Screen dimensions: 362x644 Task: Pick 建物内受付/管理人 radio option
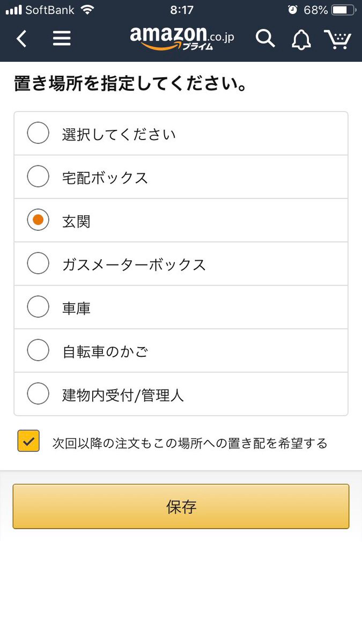(38, 394)
